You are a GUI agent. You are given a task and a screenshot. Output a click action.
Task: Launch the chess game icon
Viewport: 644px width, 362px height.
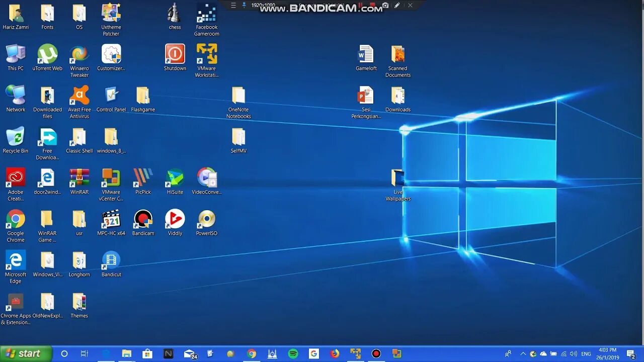[175, 17]
